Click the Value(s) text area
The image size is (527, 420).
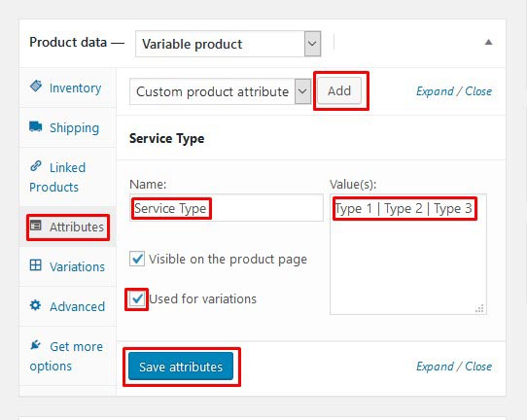pyautogui.click(x=408, y=255)
